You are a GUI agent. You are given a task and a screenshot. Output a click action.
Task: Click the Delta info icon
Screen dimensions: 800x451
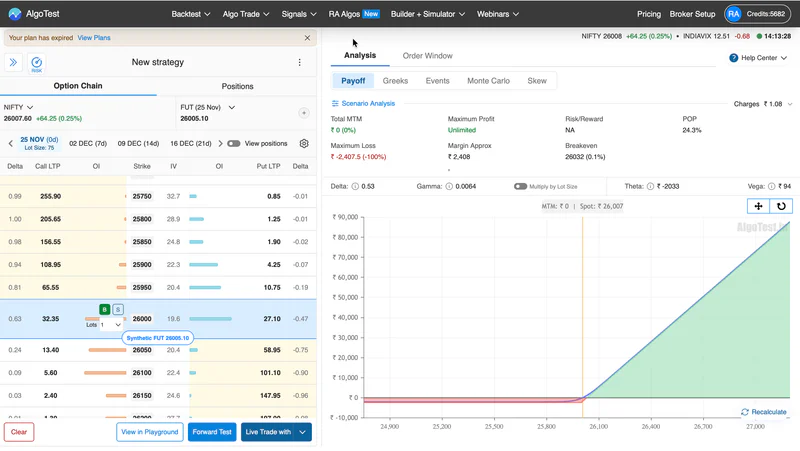pos(355,186)
